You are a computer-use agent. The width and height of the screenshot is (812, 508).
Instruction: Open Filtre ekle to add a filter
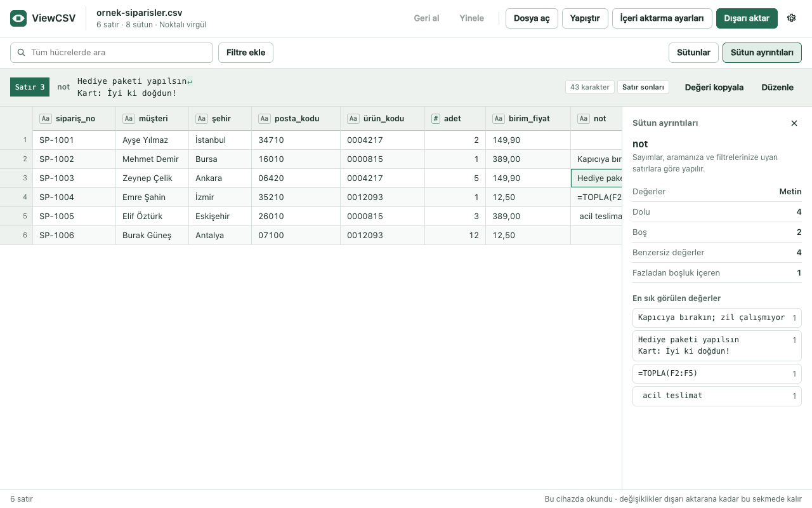coord(246,53)
